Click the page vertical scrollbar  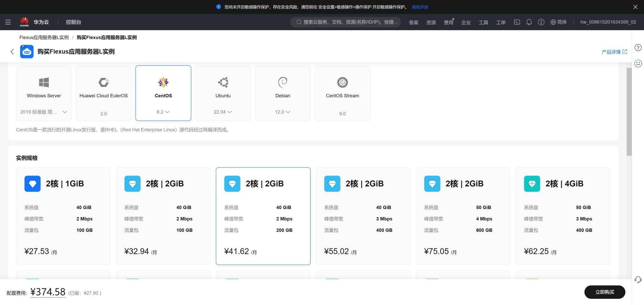[629, 112]
